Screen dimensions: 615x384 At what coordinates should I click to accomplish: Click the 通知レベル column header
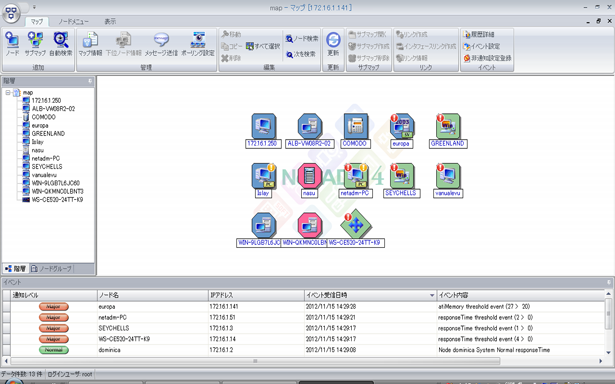tap(54, 295)
